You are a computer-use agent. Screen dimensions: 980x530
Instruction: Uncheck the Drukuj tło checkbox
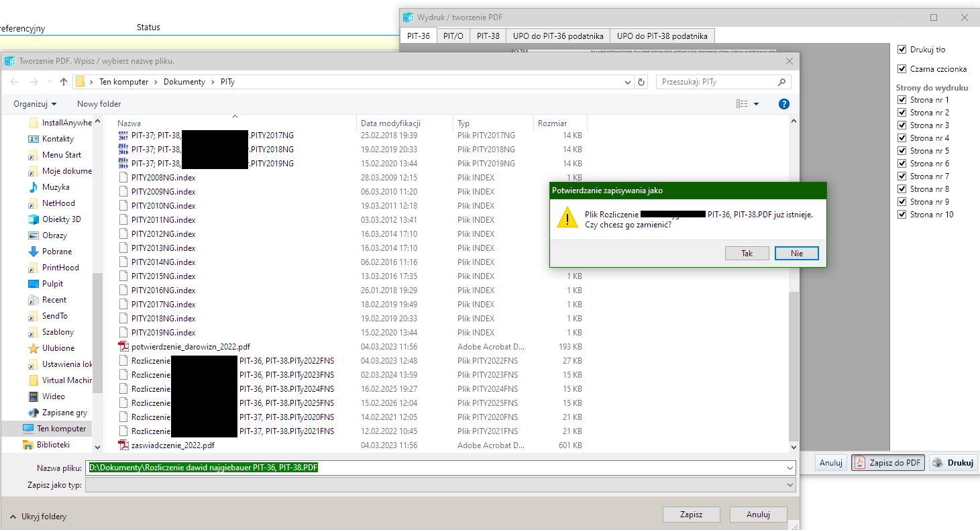(902, 50)
